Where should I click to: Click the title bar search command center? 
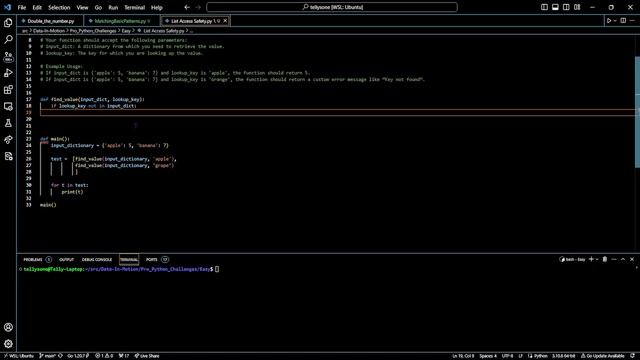pyautogui.click(x=332, y=7)
